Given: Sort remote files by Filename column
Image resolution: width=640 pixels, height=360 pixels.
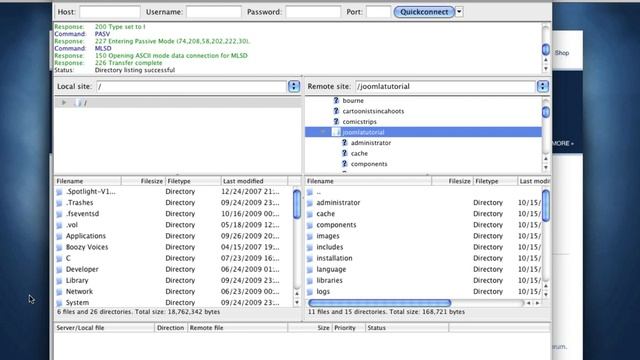Looking at the screenshot, I should tap(368, 181).
